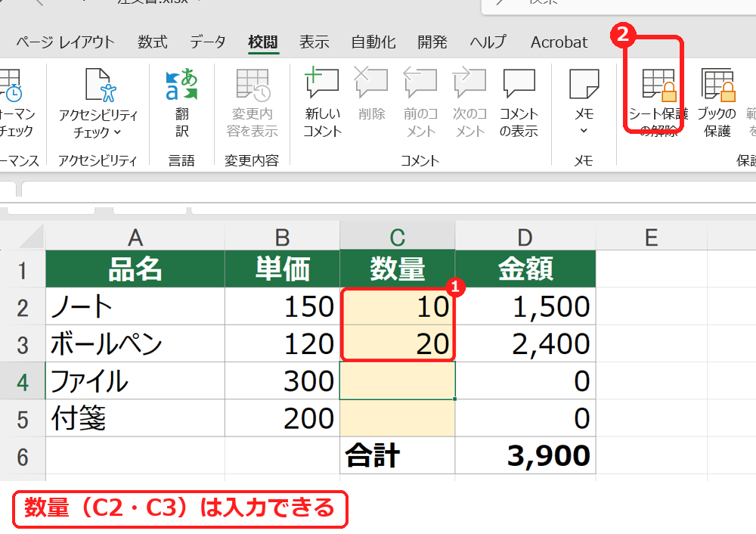Click the performance check icon on ribbon's left edge

point(11,85)
